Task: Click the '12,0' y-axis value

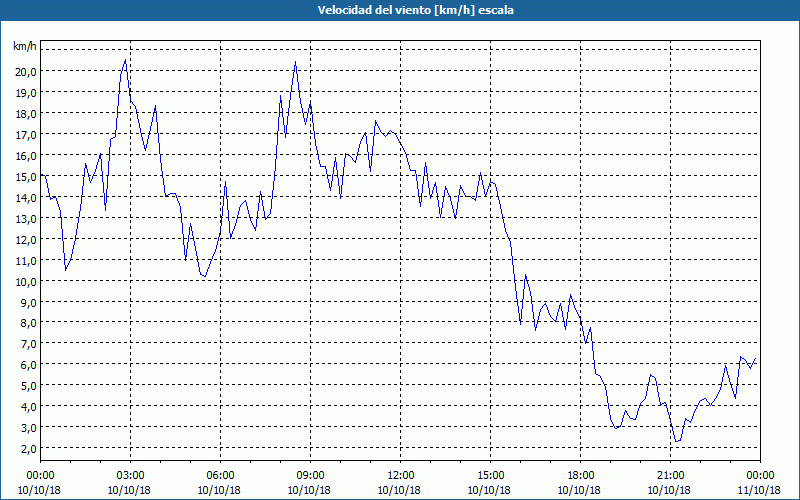Action: pos(26,239)
